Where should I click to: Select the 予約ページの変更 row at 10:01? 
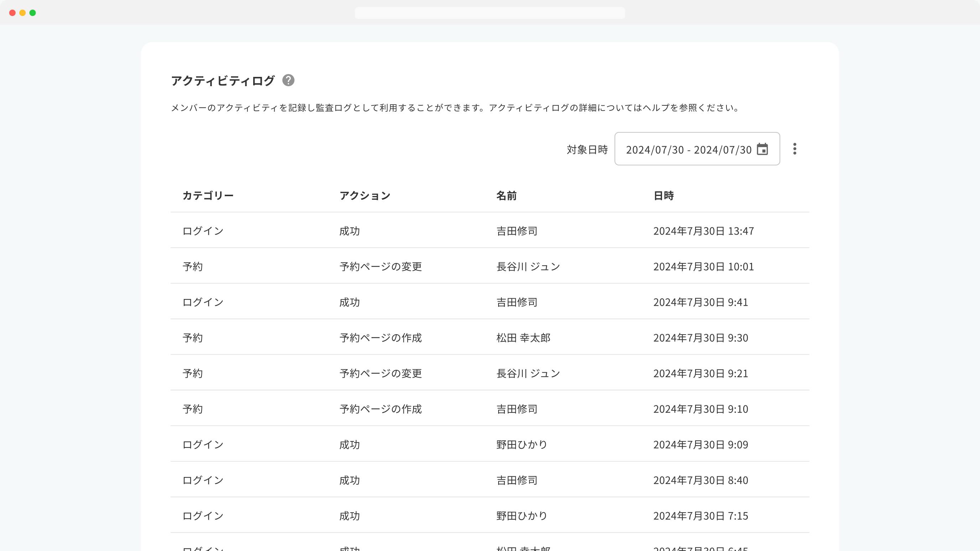click(x=490, y=266)
